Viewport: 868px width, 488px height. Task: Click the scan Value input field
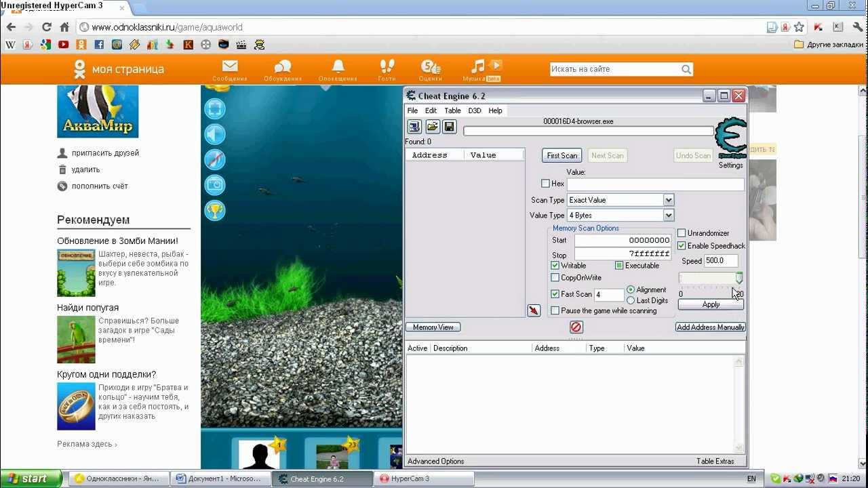[x=656, y=184]
